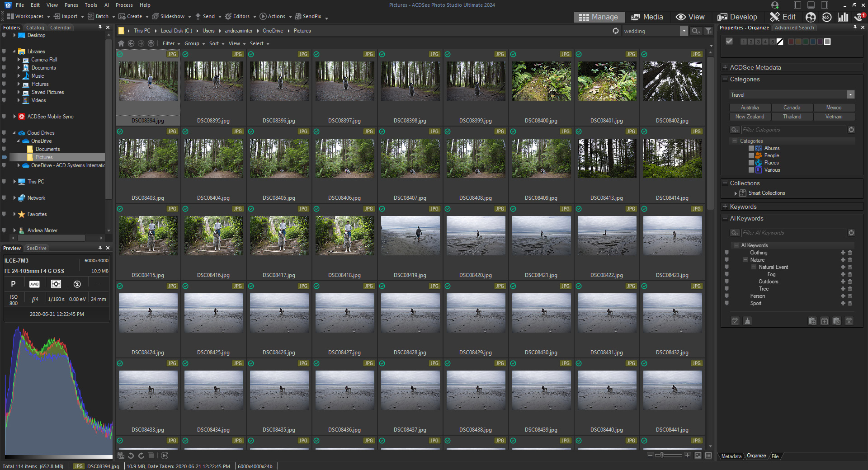Click the Canada category button
This screenshot has height=470, width=868.
pyautogui.click(x=792, y=108)
